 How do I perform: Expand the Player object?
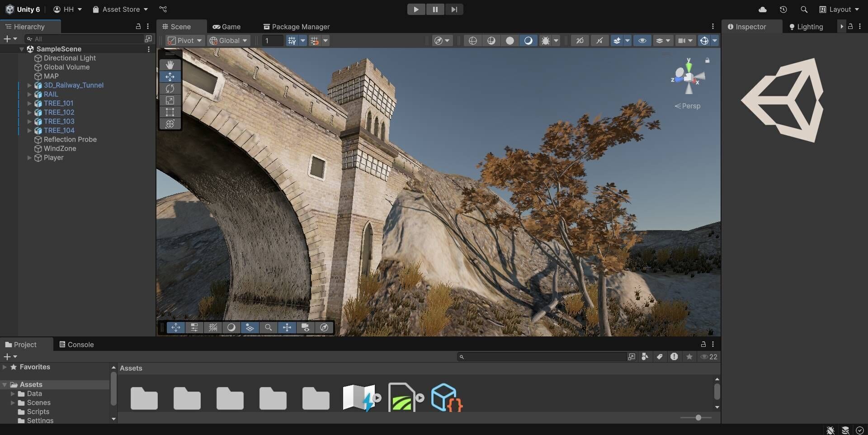tap(29, 157)
